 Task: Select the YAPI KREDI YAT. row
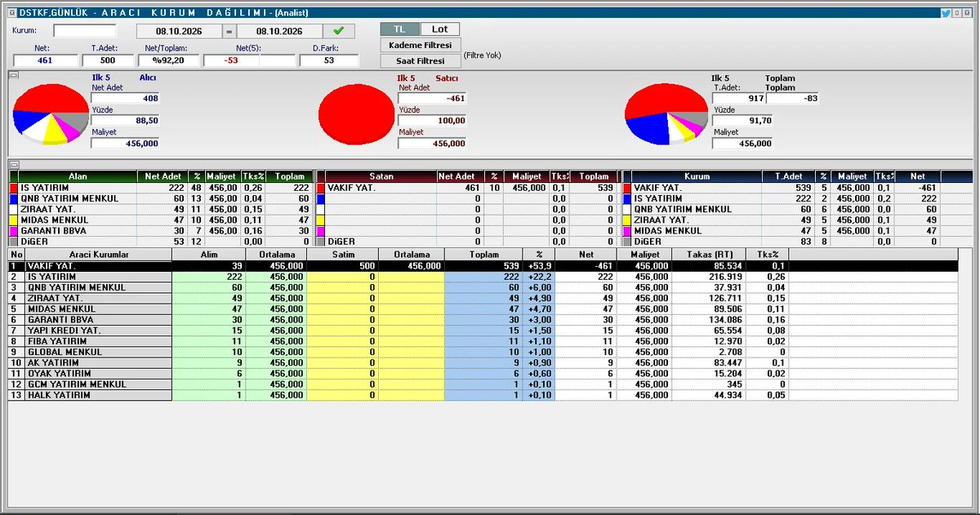(x=483, y=331)
